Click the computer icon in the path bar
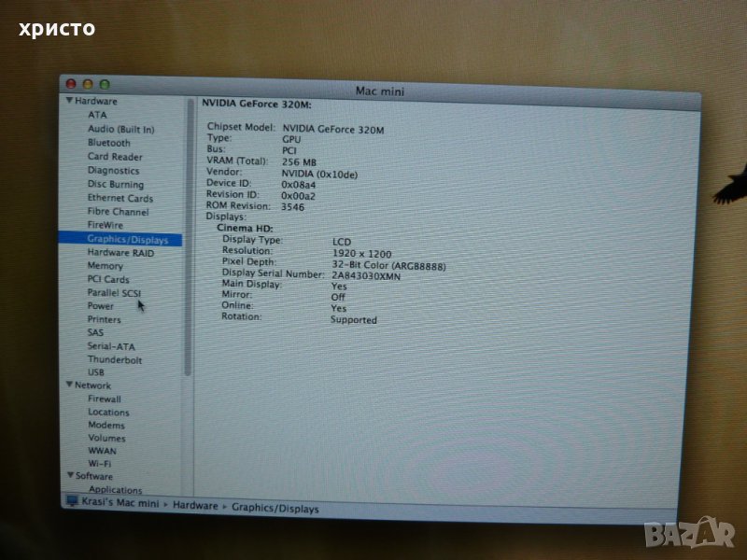Screen dimensions: 747x560 72,502
